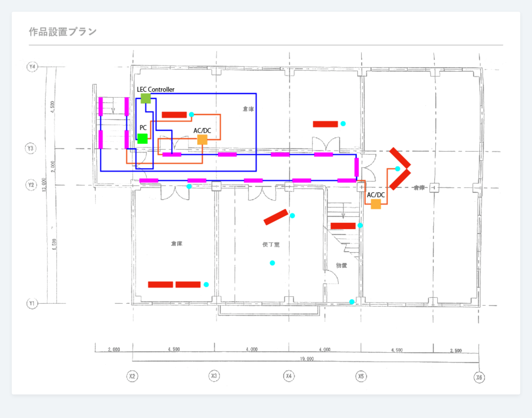Click the X2 grid axis circle
532x418 pixels.
(132, 376)
